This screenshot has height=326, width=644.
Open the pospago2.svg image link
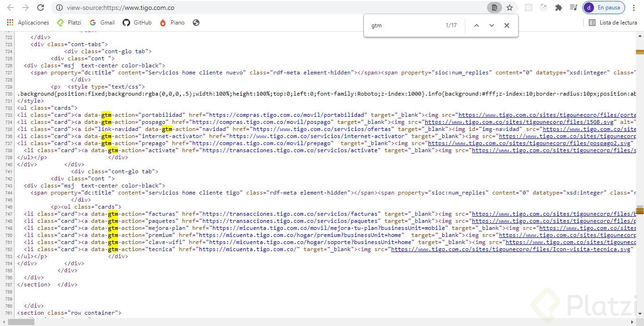[x=529, y=143]
